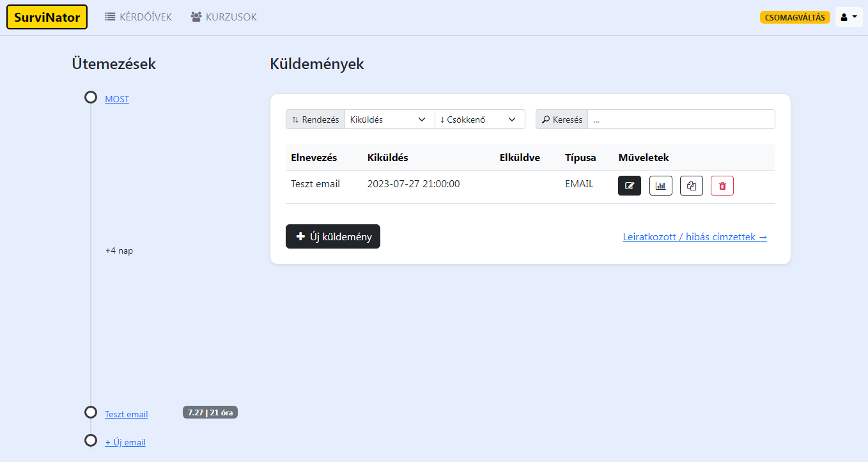Select the Új email timeline circle marker

[91, 440]
